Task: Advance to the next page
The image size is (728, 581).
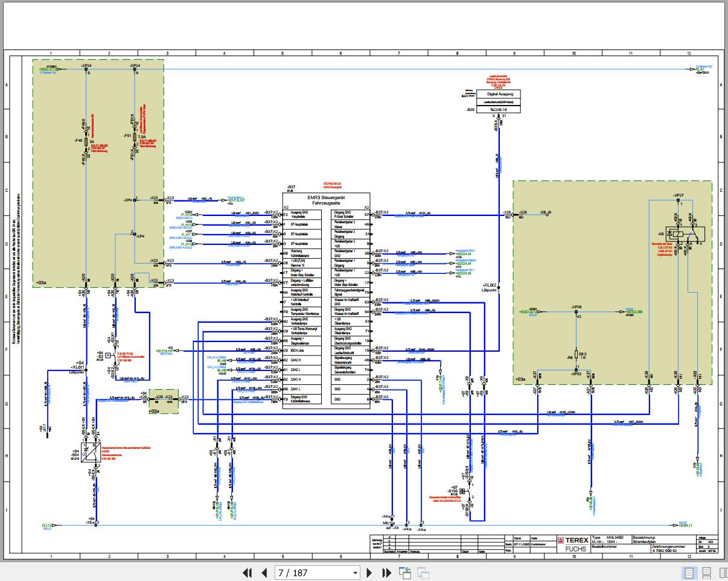Action: pos(369,573)
